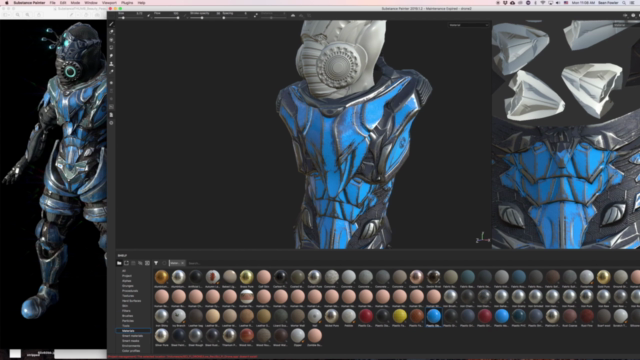Open the shelf filter funnel icon
The width and height of the screenshot is (640, 360).
tap(156, 263)
